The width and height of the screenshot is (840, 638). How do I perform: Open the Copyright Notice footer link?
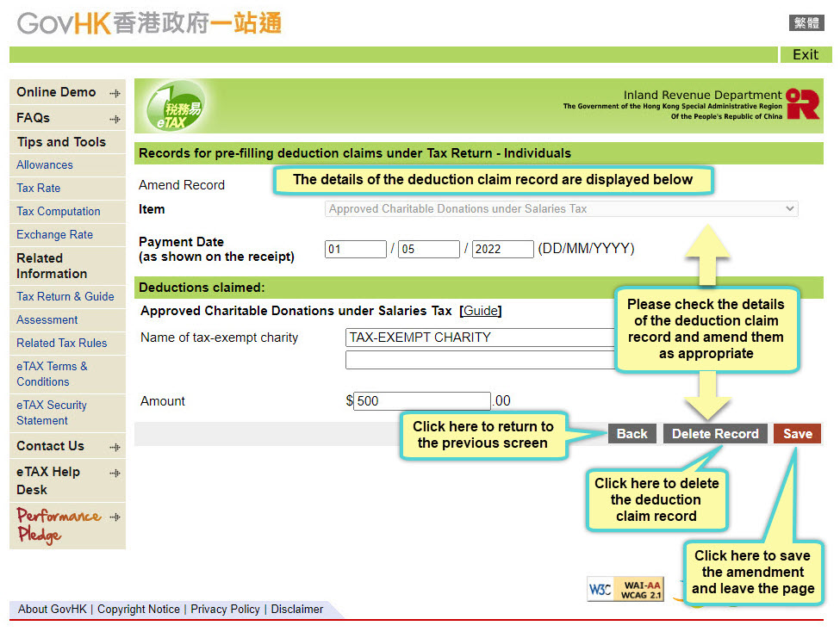(x=138, y=609)
